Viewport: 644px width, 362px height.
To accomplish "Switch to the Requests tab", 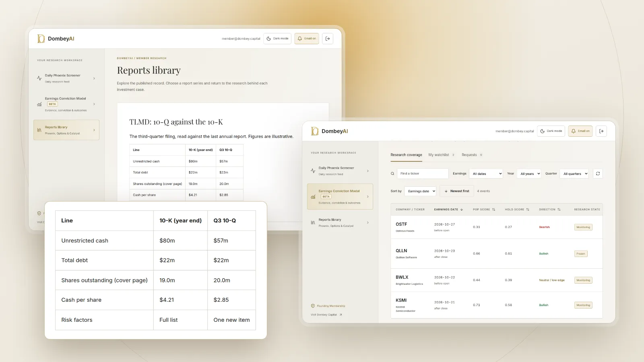I will click(x=472, y=155).
